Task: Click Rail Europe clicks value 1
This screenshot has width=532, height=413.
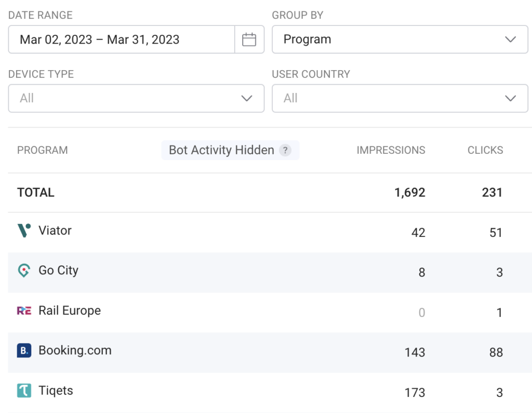Action: pos(499,312)
